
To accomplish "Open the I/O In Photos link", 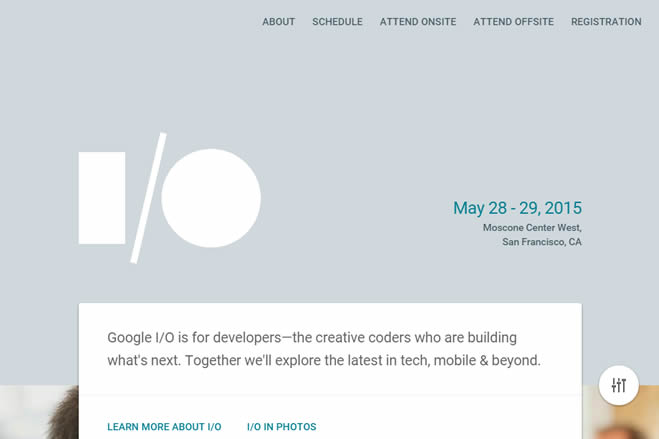I will pos(282,427).
